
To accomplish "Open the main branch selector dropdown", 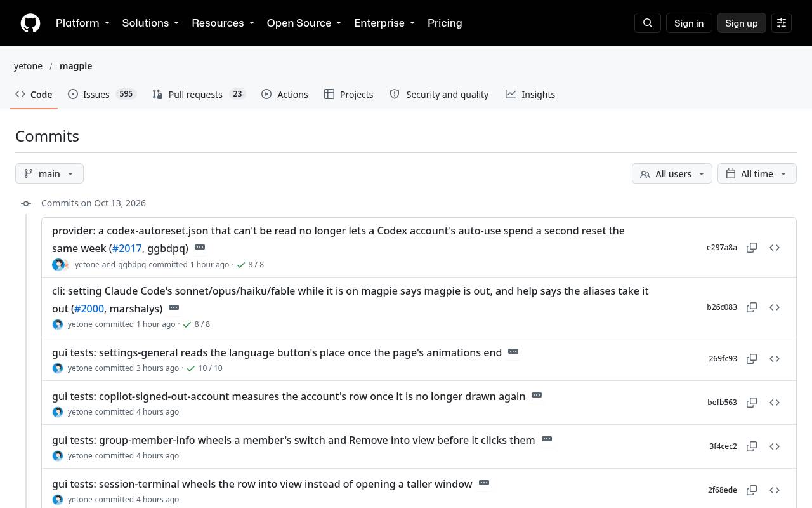I will pyautogui.click(x=49, y=174).
